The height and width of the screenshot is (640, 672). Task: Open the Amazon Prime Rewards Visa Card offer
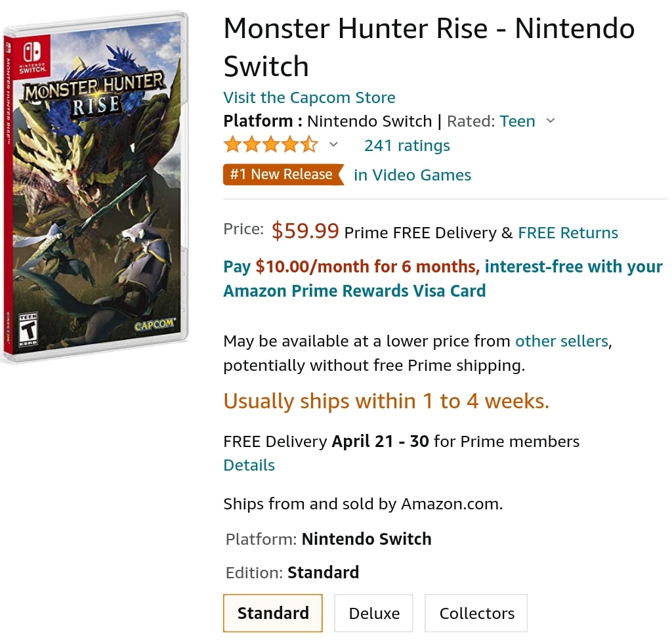(354, 291)
